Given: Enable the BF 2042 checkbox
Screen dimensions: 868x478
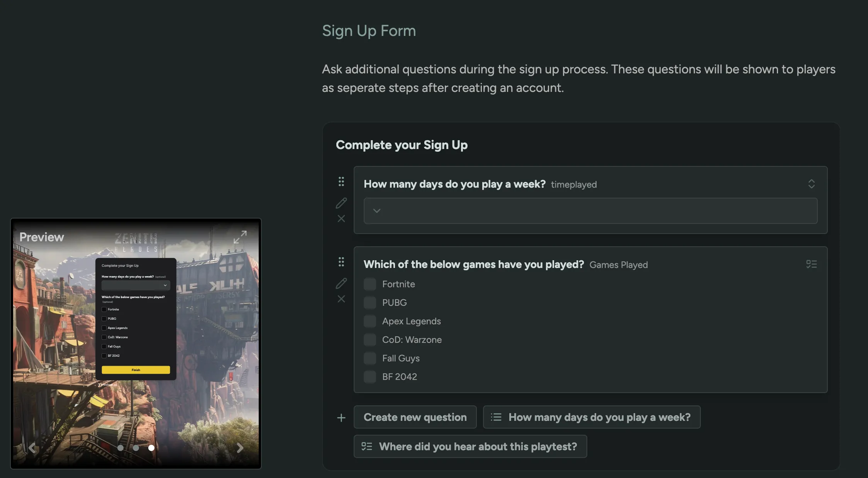Looking at the screenshot, I should tap(370, 377).
